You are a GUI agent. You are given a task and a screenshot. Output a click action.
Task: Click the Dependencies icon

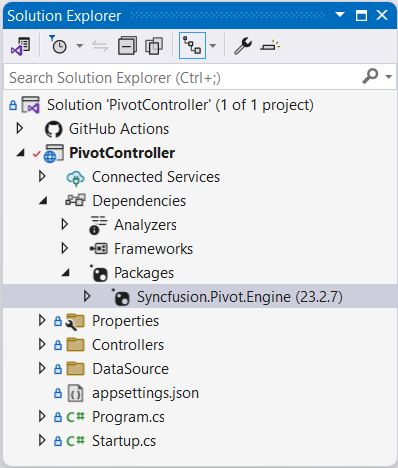tap(75, 200)
